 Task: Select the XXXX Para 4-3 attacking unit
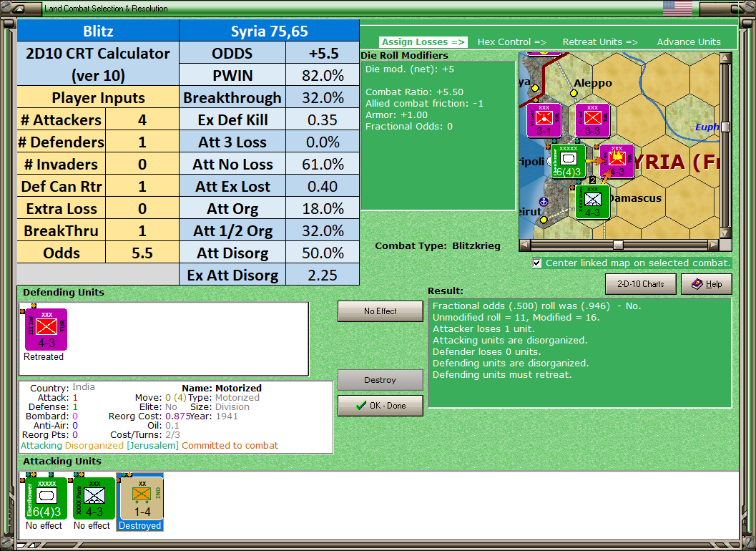click(94, 499)
